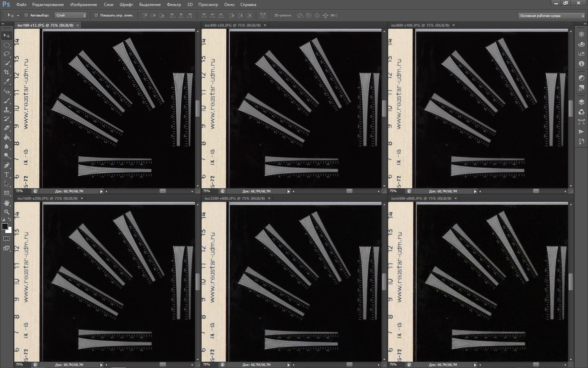588x368 pixels.
Task: Select the Quick Selection tool
Action: (7, 63)
